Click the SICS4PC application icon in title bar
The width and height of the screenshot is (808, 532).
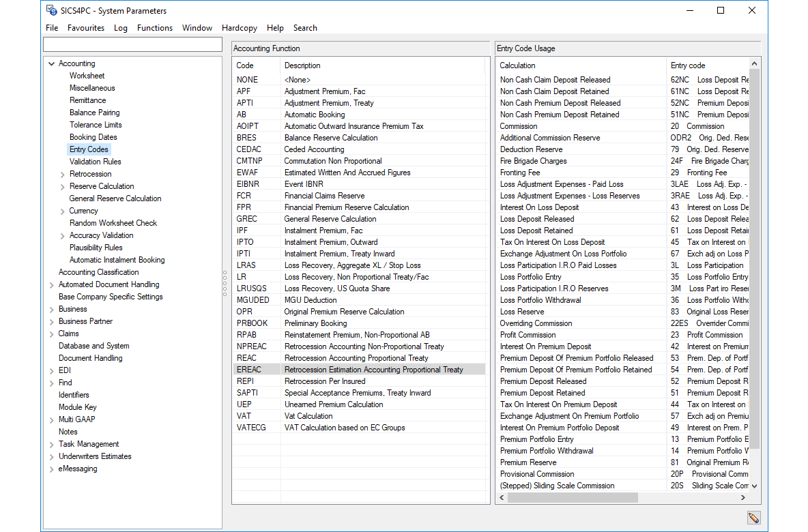coord(51,10)
